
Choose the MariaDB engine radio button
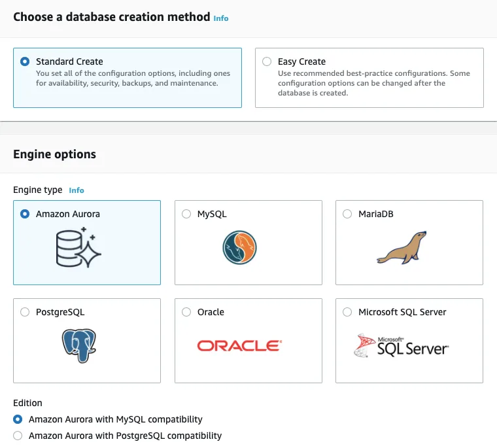point(347,214)
